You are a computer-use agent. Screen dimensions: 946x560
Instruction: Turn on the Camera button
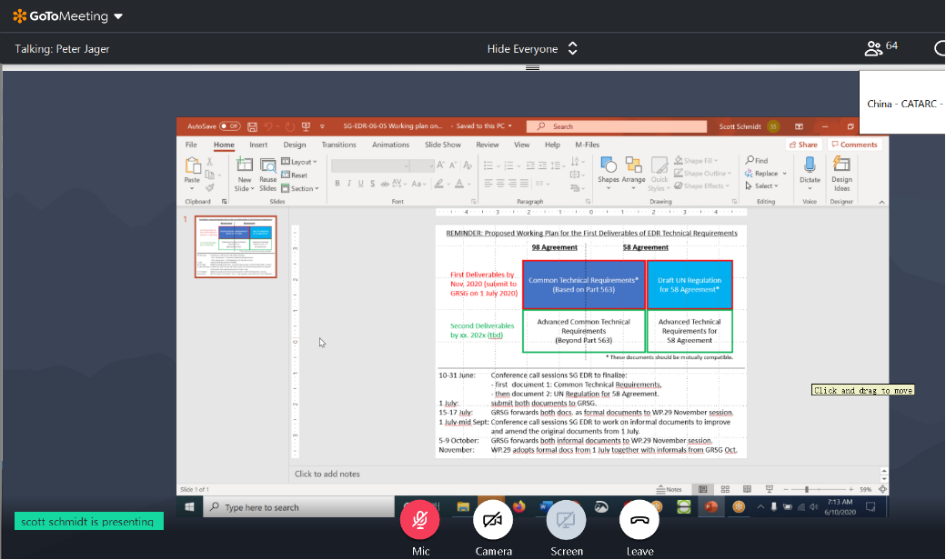[493, 520]
